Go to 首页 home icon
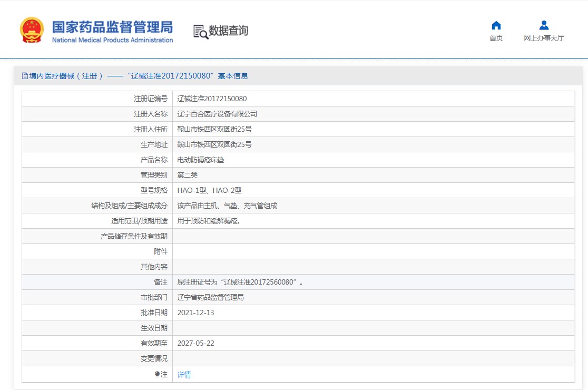588x390 pixels. tap(496, 25)
